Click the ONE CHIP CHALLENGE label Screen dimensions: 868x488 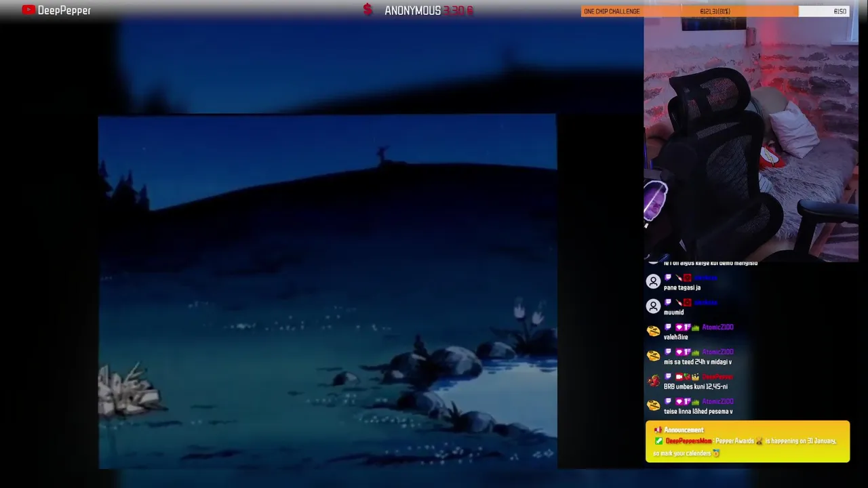(612, 12)
